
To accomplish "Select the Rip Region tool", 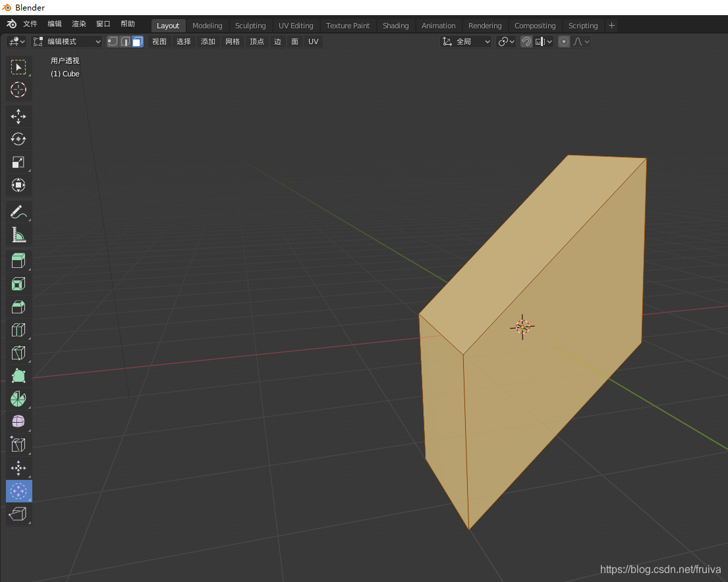I will (x=18, y=514).
